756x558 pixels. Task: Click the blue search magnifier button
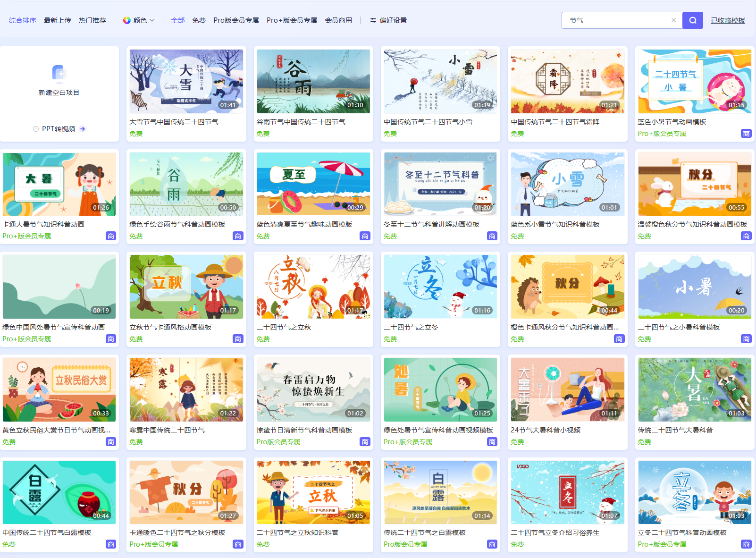[x=692, y=20]
